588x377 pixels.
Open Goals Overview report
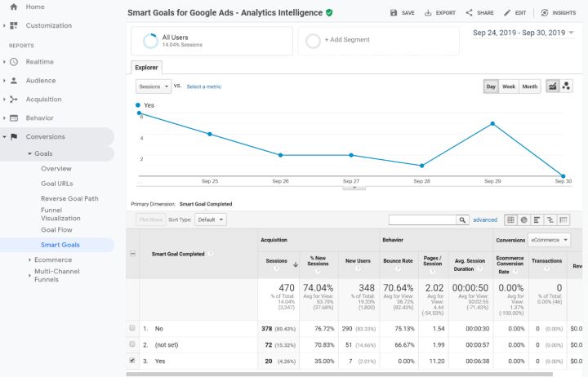pos(56,169)
